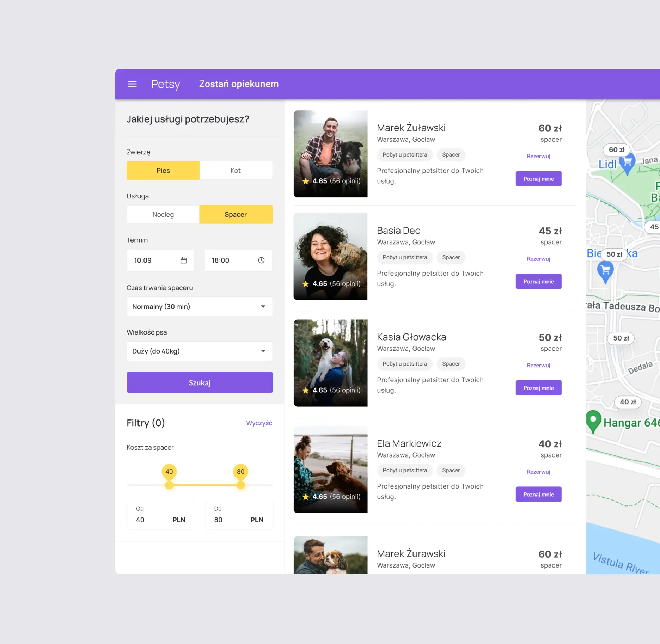
Task: Open the dog size dropdown Duży (do 40kg)
Action: (x=200, y=351)
